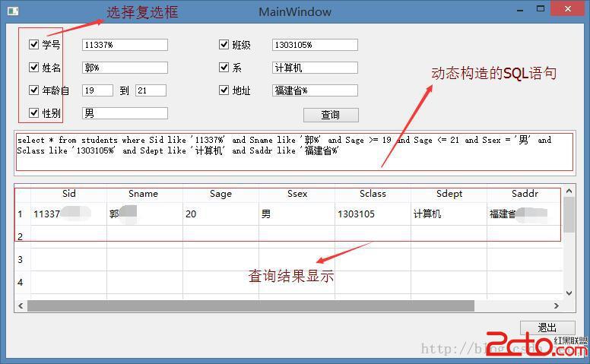Click the vertical scrollbar thumb of the table
Screen dimensions: 590x364
click(569, 214)
